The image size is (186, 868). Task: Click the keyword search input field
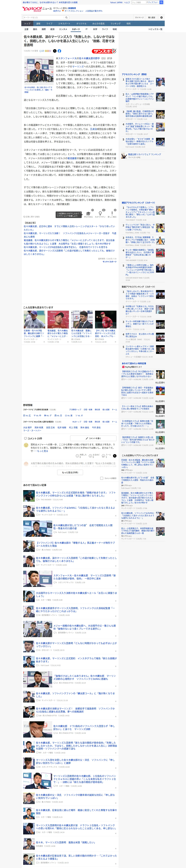pyautogui.click(x=44, y=18)
